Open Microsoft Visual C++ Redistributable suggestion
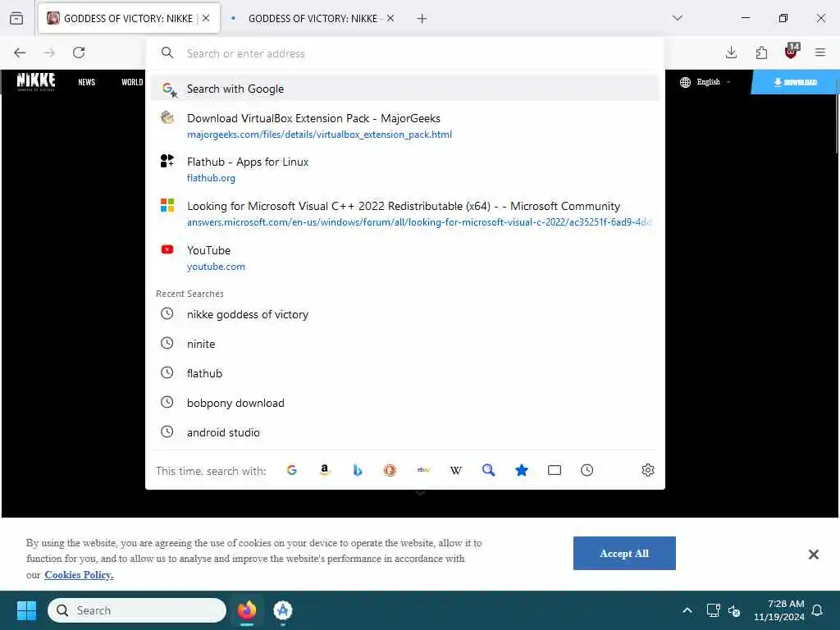The height and width of the screenshot is (630, 840). point(405,214)
